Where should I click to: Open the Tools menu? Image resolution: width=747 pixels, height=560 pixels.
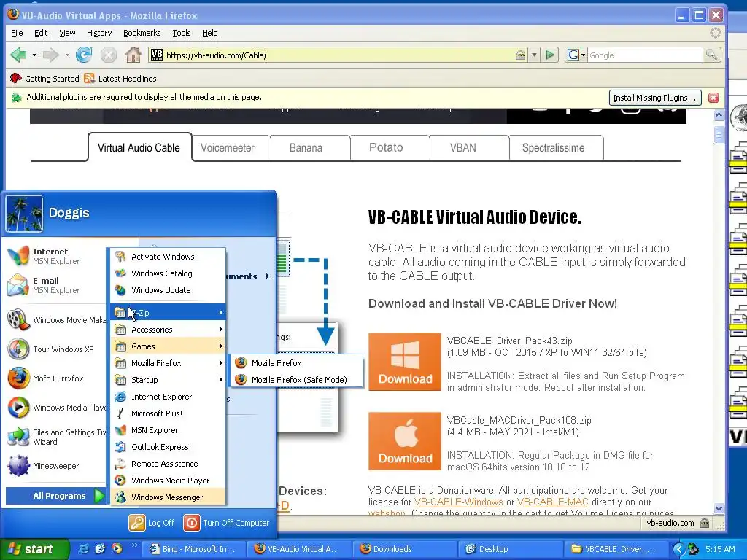pos(182,33)
